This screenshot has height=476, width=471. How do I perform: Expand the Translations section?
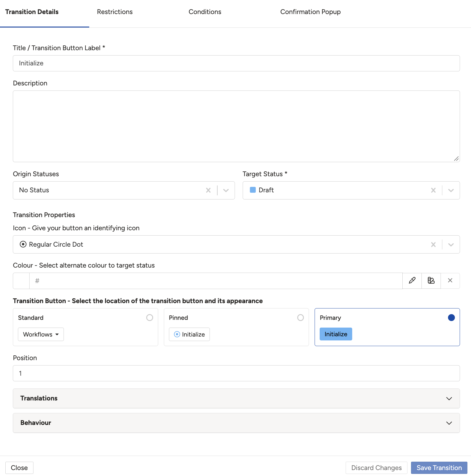pos(236,398)
